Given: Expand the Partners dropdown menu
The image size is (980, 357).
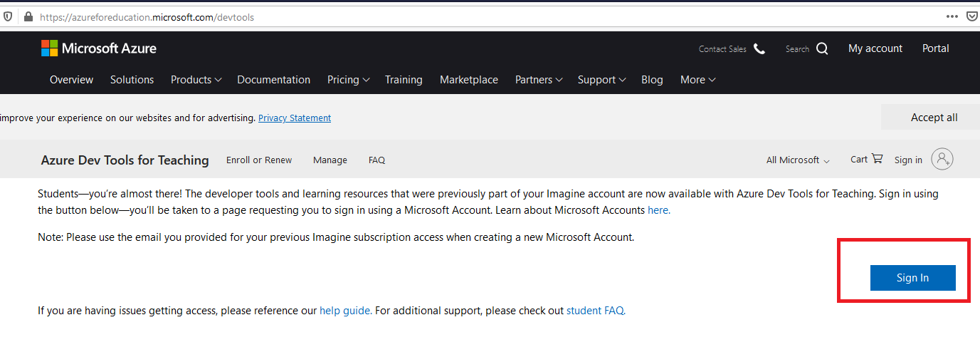Looking at the screenshot, I should (539, 80).
